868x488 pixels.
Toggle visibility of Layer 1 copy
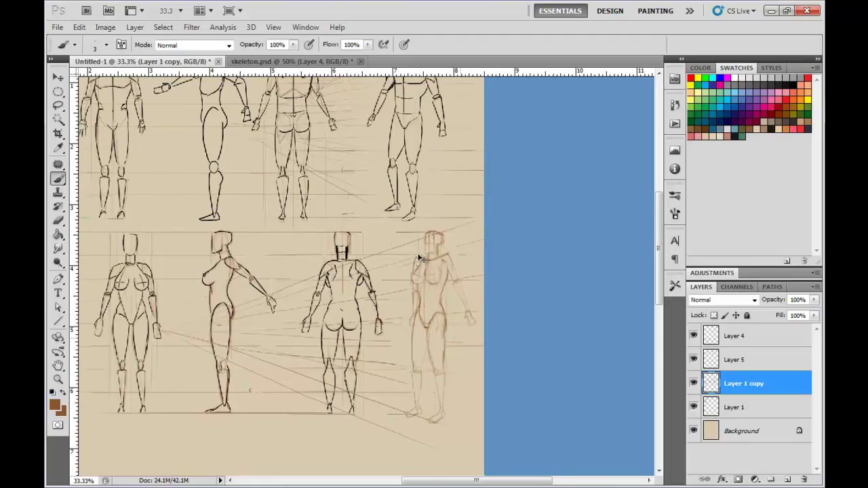point(693,383)
